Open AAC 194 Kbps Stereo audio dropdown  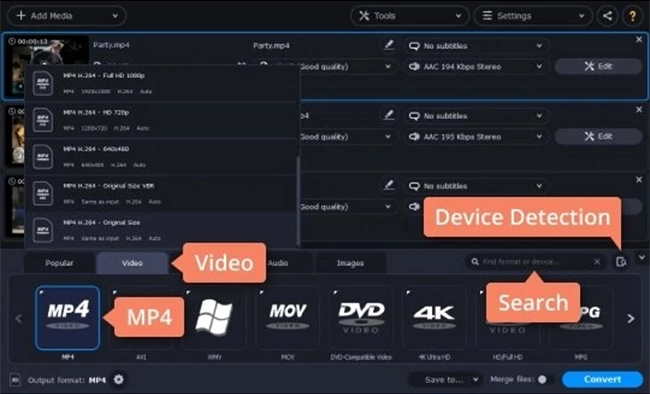(x=476, y=66)
